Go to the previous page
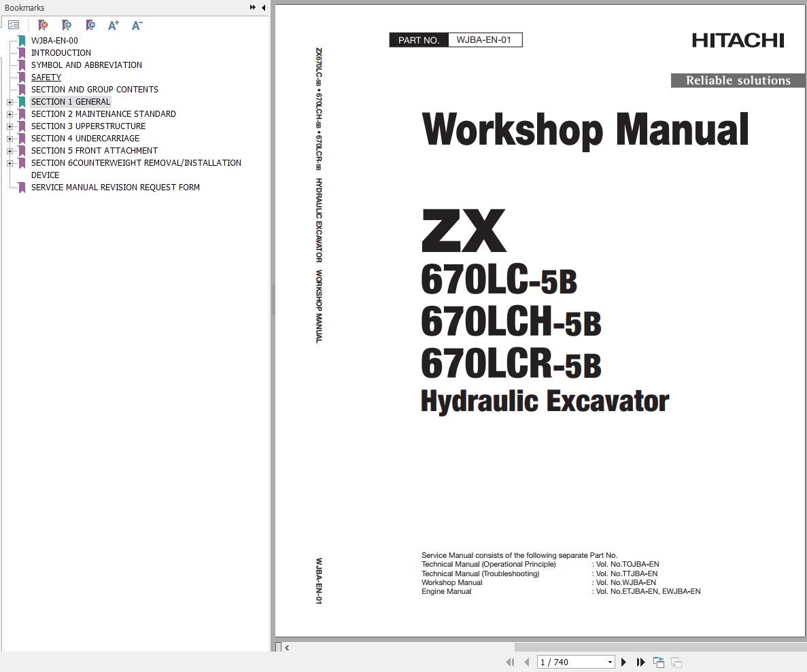This screenshot has height=672, width=807. click(x=526, y=662)
